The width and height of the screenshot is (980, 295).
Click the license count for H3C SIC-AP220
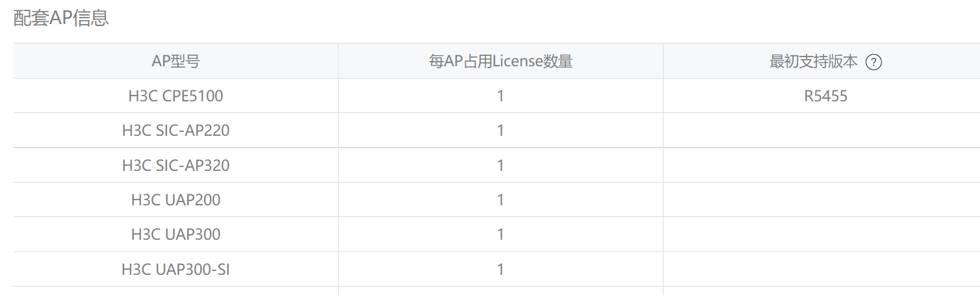click(500, 131)
